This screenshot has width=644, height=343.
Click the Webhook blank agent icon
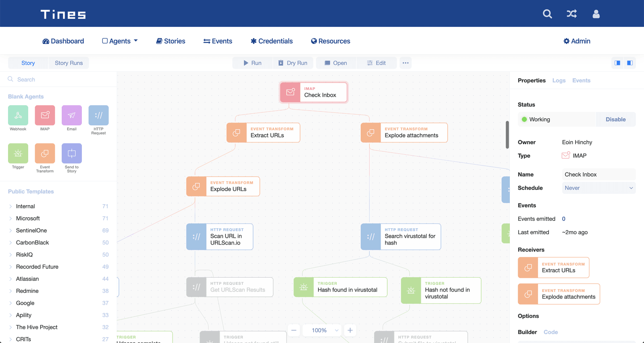point(18,116)
